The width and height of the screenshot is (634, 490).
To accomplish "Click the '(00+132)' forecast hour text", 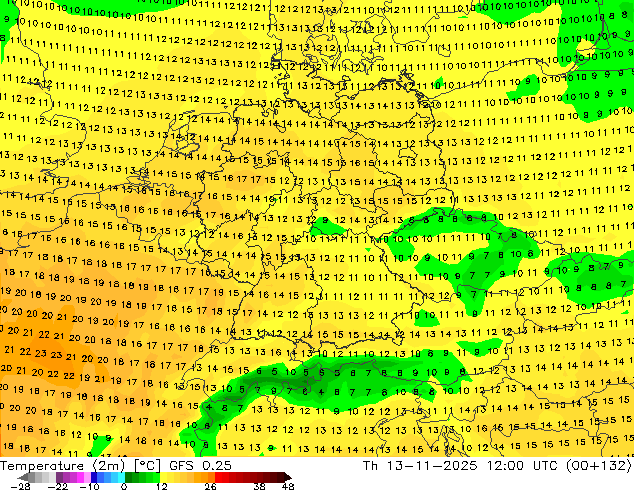I will [x=601, y=466].
